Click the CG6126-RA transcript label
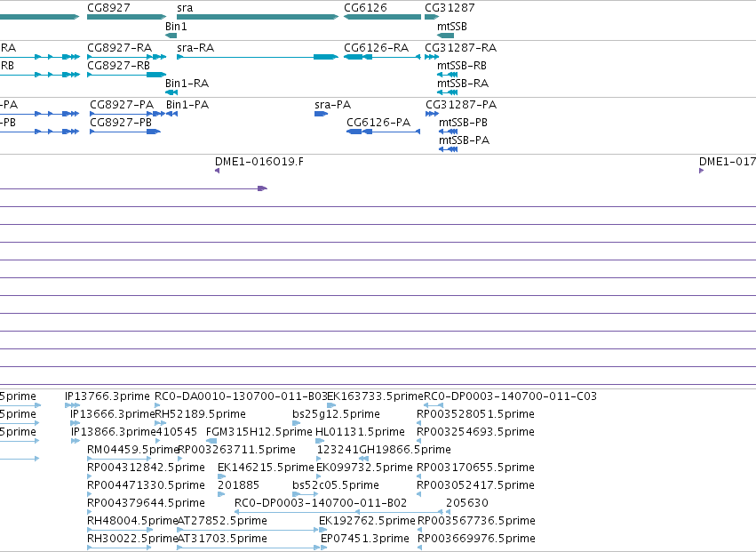Viewport: 756px width, 552px height. tap(376, 47)
